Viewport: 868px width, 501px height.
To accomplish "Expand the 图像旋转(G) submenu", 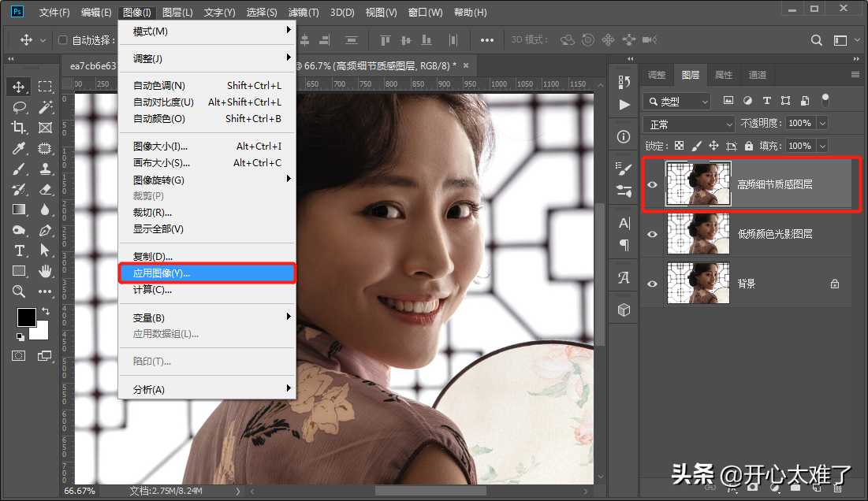I will tap(207, 180).
